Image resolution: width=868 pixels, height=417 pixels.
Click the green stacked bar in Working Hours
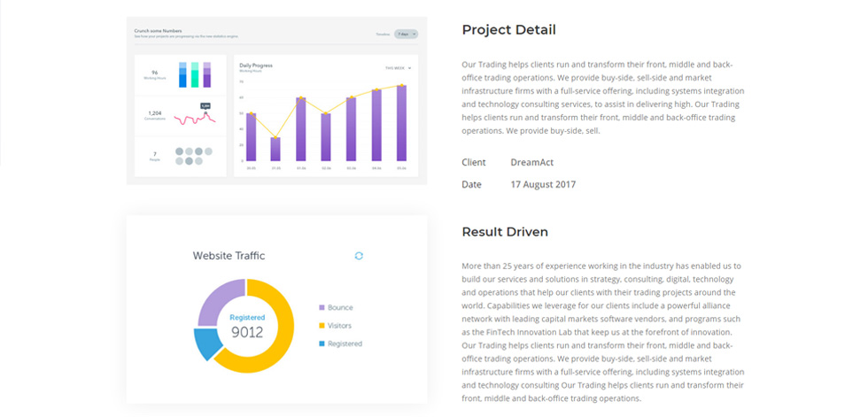[x=195, y=74]
